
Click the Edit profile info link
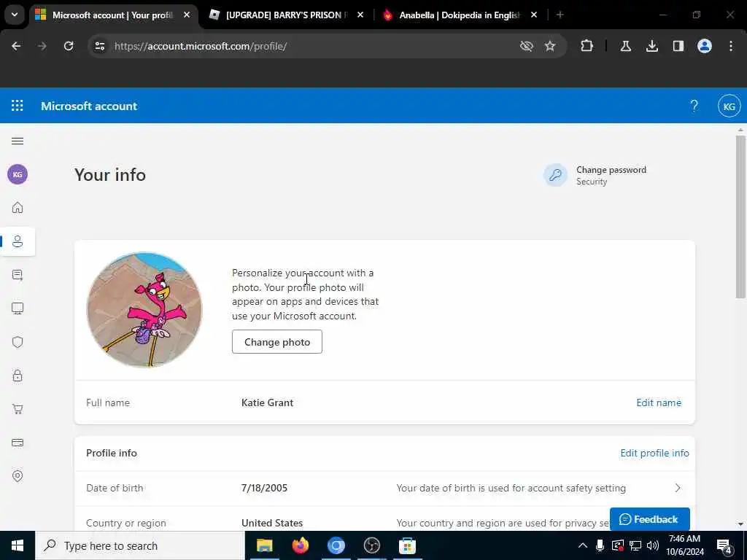(654, 453)
